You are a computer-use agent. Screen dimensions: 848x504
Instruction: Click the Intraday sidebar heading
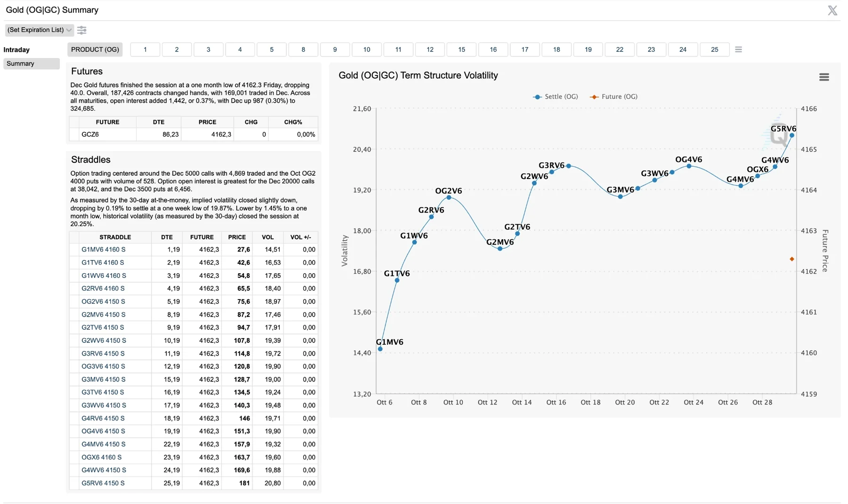[x=16, y=50]
